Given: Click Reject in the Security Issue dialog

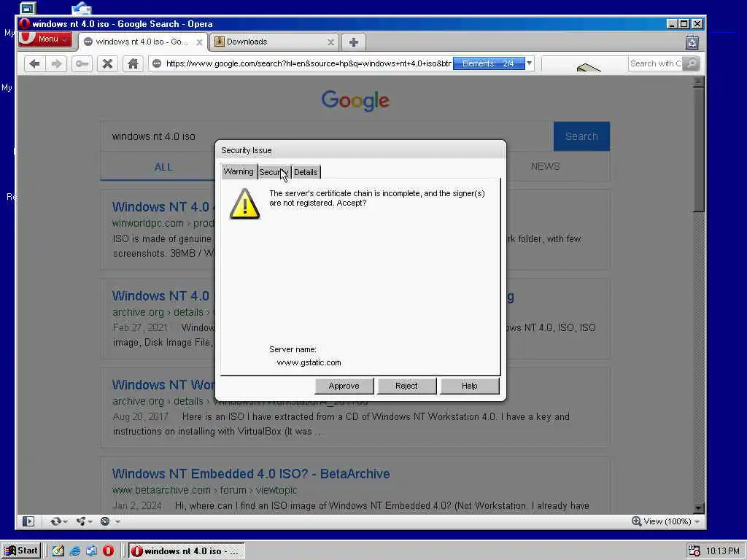Looking at the screenshot, I should [406, 386].
